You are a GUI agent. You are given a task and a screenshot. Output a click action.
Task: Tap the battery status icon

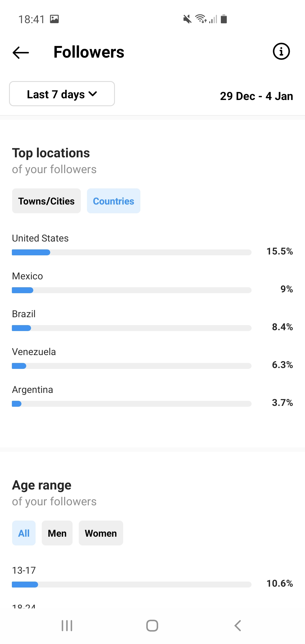(x=224, y=19)
